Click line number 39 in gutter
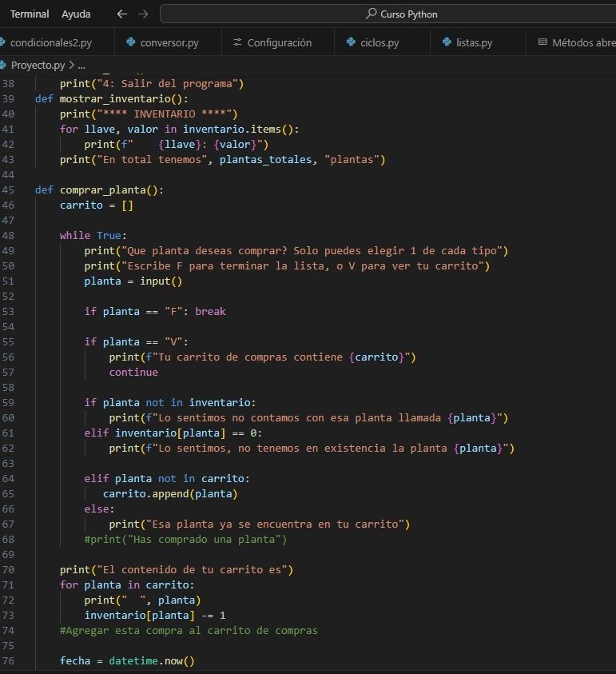The image size is (616, 674). 8,99
